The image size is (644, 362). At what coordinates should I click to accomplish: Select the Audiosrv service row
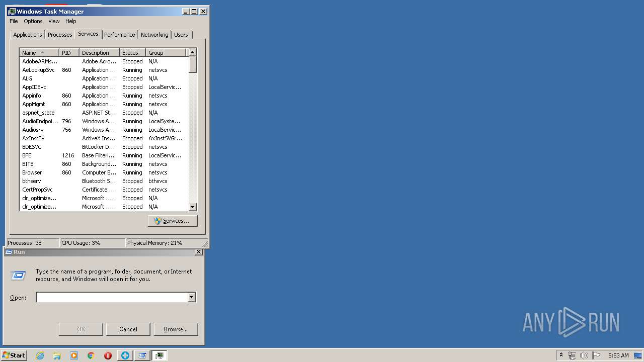point(104,130)
